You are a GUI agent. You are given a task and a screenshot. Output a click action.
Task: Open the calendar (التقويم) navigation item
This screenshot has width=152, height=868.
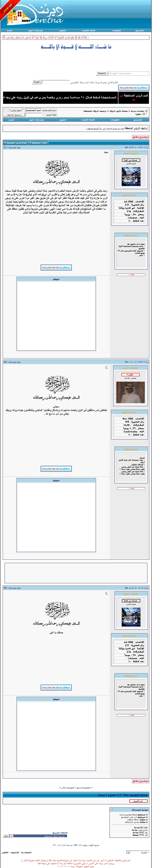(63, 30)
